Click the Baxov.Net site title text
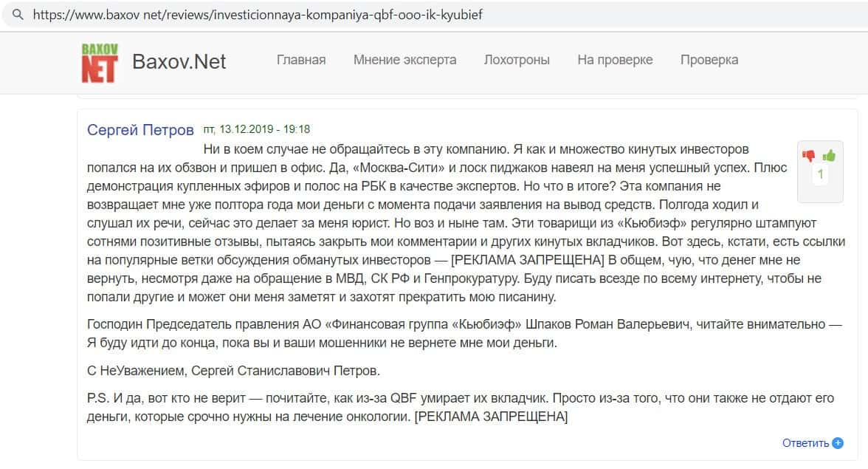This screenshot has height=469, width=868. (x=179, y=61)
